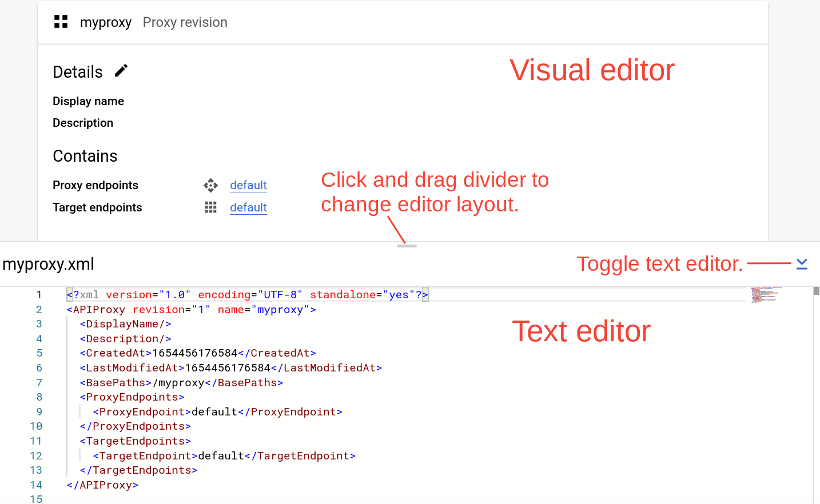This screenshot has width=820, height=504.
Task: Click the CreatedAt timestamp on line 5
Action: tap(194, 353)
